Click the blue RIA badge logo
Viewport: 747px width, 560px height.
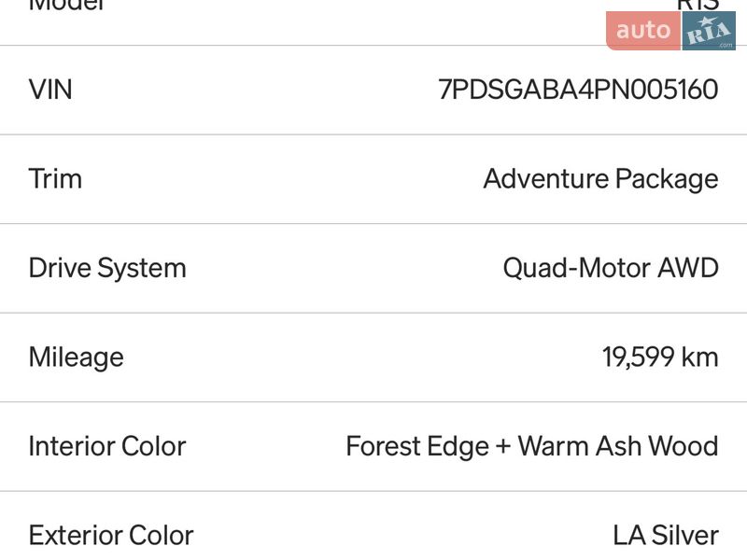pos(709,32)
